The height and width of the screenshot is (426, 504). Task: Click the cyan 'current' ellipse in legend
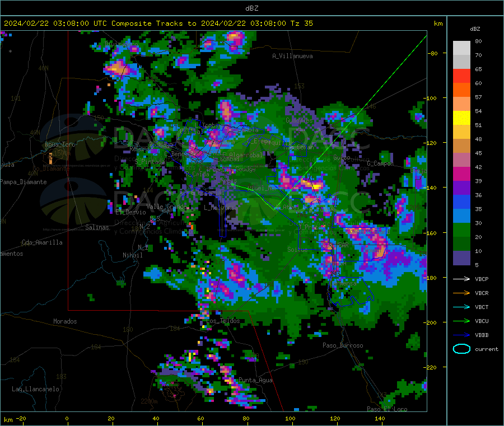[461, 349]
